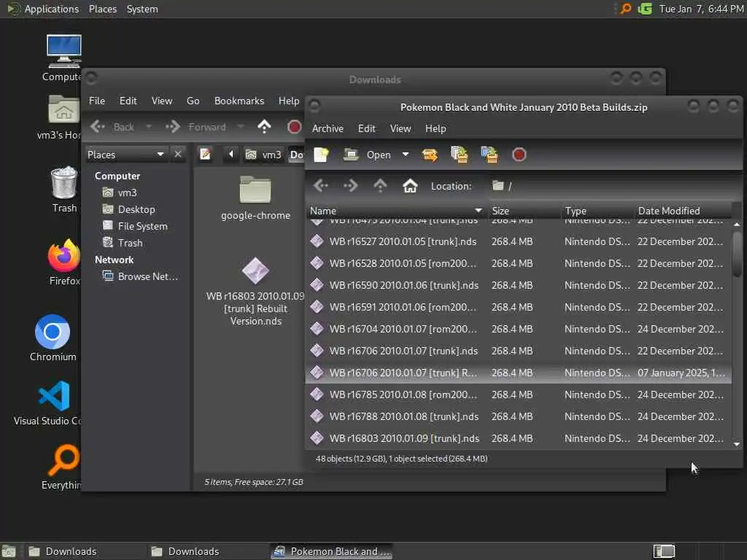This screenshot has width=747, height=560.
Task: Click the archive Location path field
Action: (x=612, y=186)
